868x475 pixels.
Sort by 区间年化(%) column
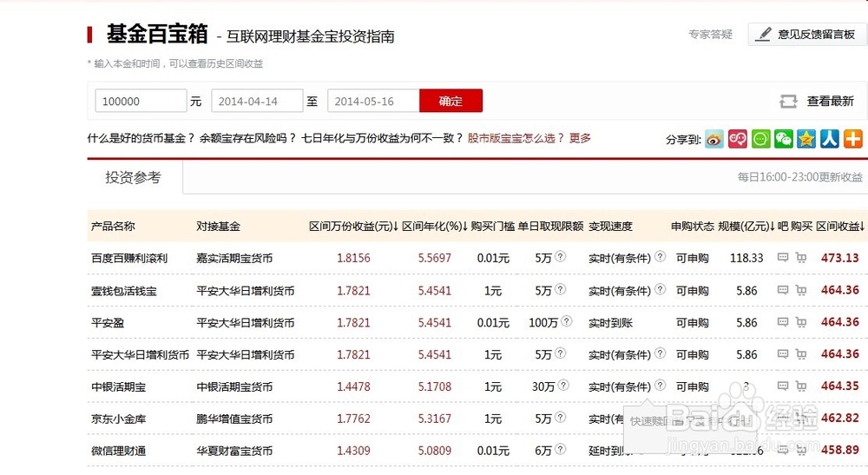(435, 227)
